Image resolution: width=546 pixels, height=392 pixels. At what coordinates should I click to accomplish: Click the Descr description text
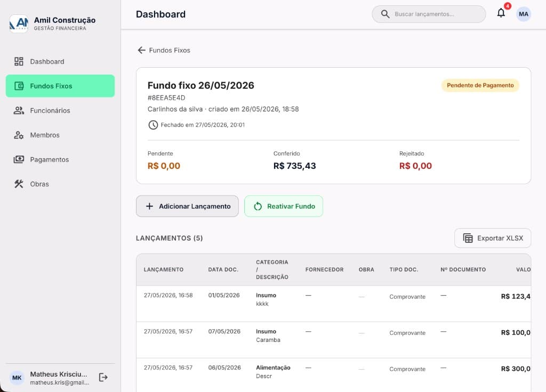pos(264,376)
